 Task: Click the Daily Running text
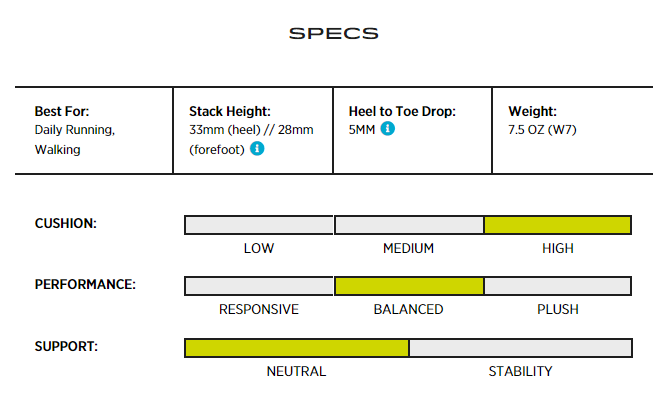coord(75,130)
